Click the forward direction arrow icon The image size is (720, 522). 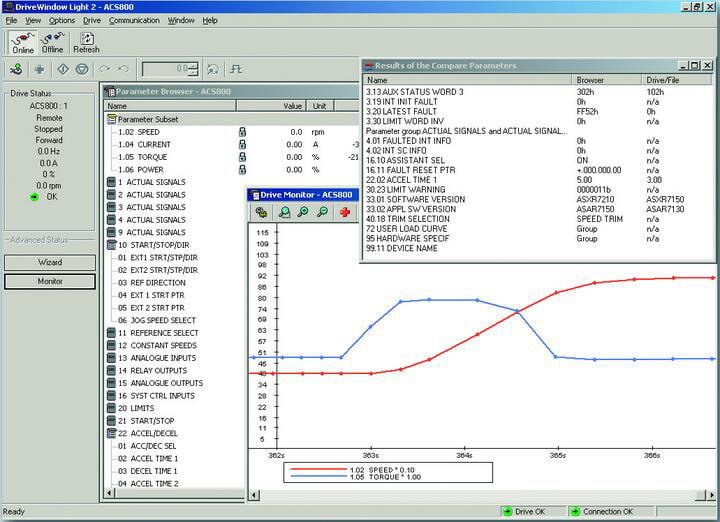[x=105, y=69]
